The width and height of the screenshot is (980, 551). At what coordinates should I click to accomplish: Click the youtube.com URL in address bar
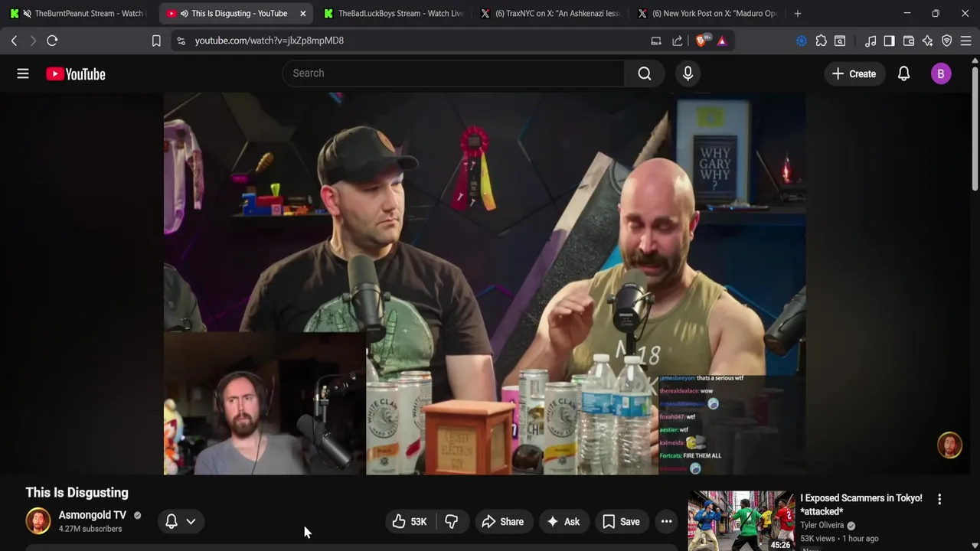click(x=269, y=41)
